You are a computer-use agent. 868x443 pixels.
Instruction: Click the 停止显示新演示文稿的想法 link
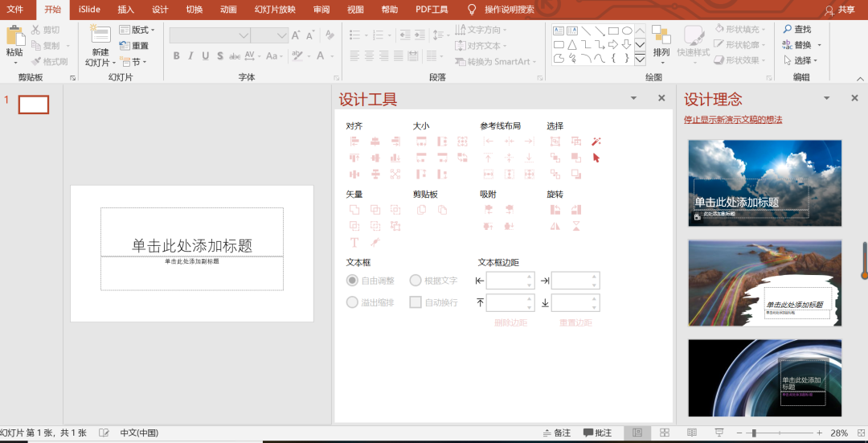point(733,120)
